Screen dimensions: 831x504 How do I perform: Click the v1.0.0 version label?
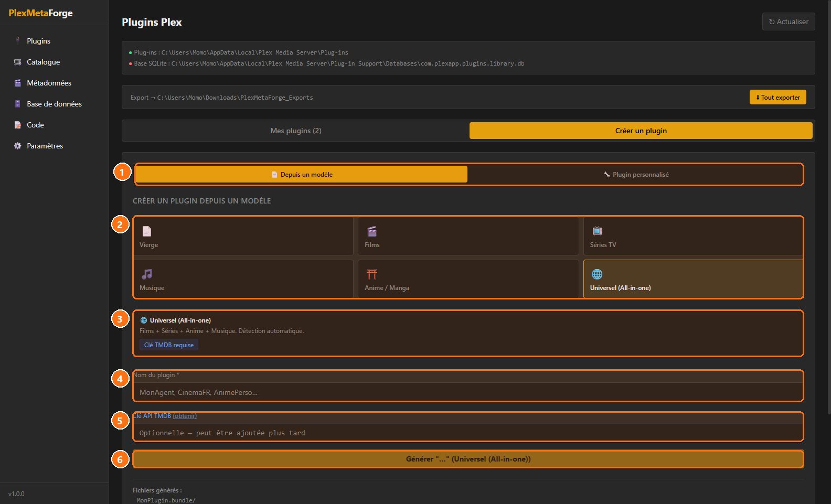pos(16,494)
